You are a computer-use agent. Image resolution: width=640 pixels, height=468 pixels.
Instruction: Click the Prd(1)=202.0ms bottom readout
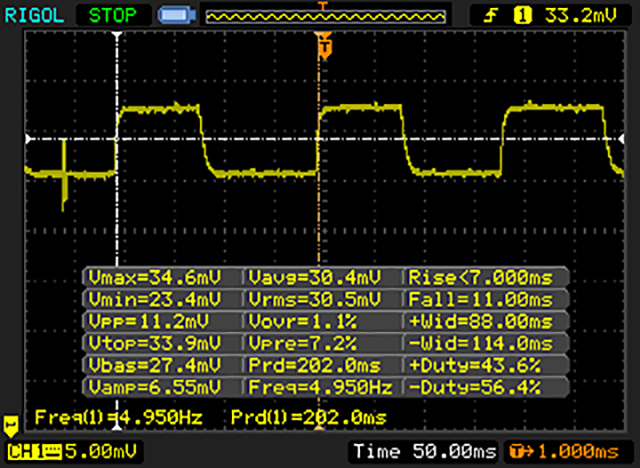(x=309, y=417)
